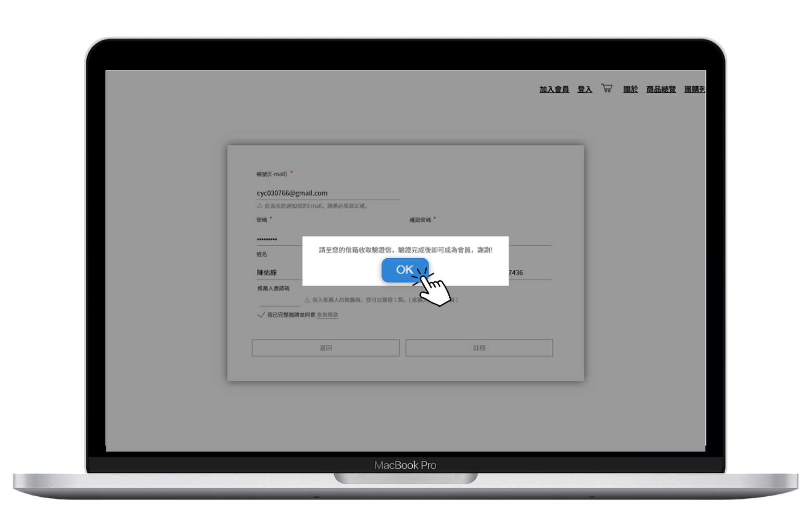This screenshot has width=812, height=516.
Task: Click the pointing hand cursor graphic
Action: [x=435, y=290]
